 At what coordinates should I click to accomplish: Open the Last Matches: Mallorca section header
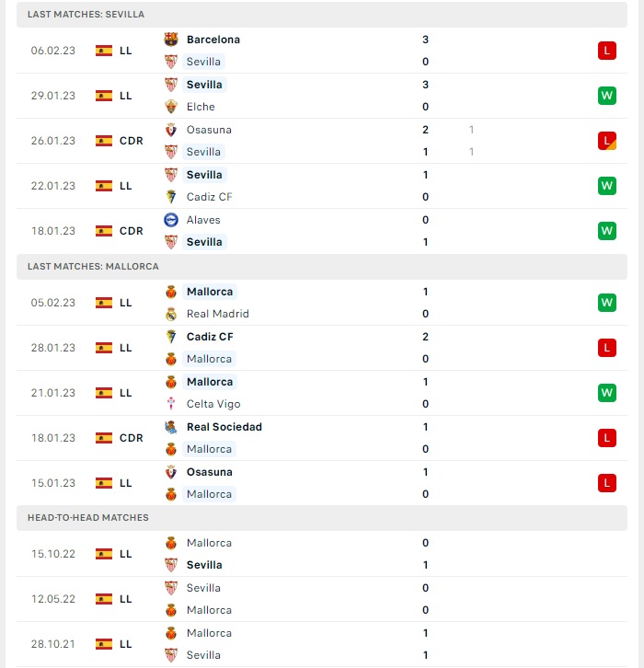click(322, 267)
